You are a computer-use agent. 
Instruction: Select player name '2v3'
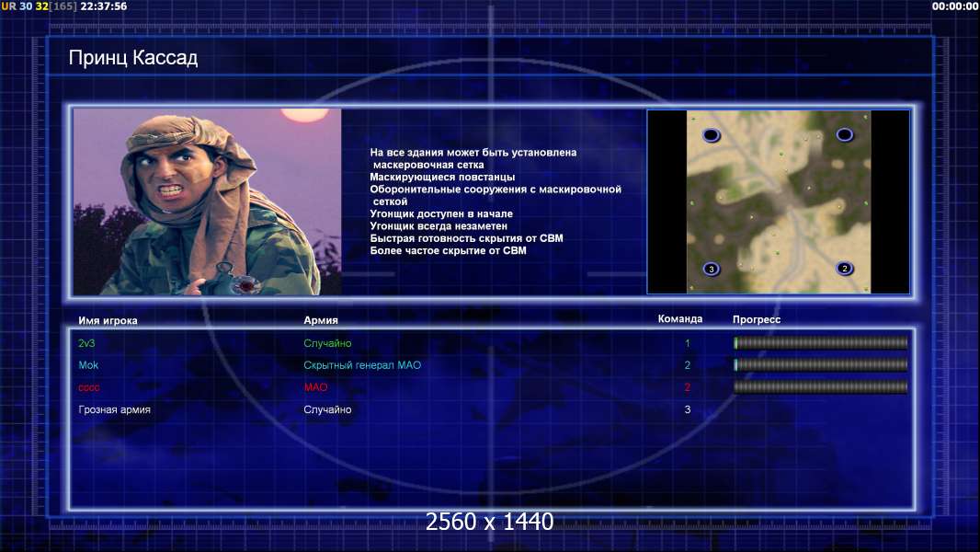point(86,343)
